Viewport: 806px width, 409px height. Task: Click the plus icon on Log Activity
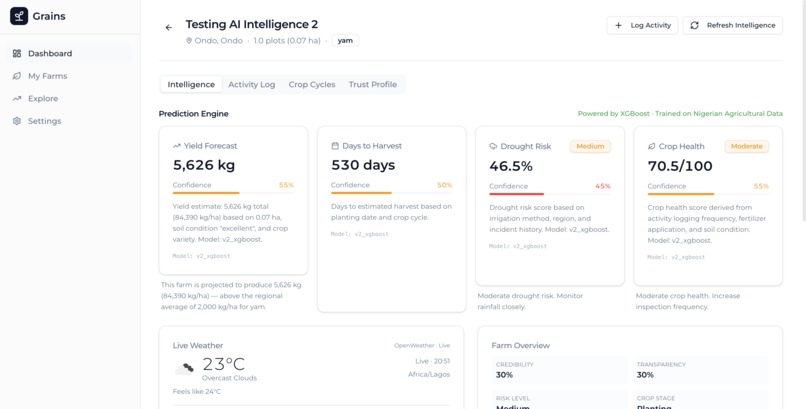[618, 25]
